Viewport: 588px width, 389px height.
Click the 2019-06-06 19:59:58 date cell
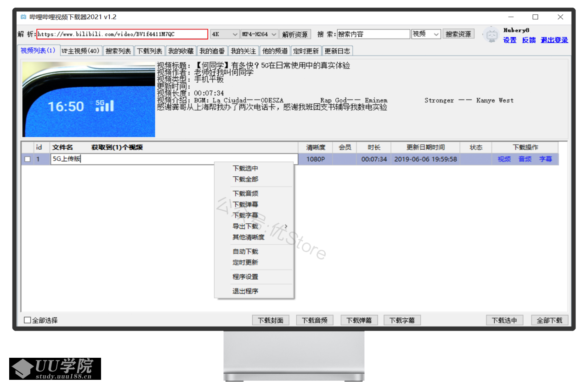425,159
